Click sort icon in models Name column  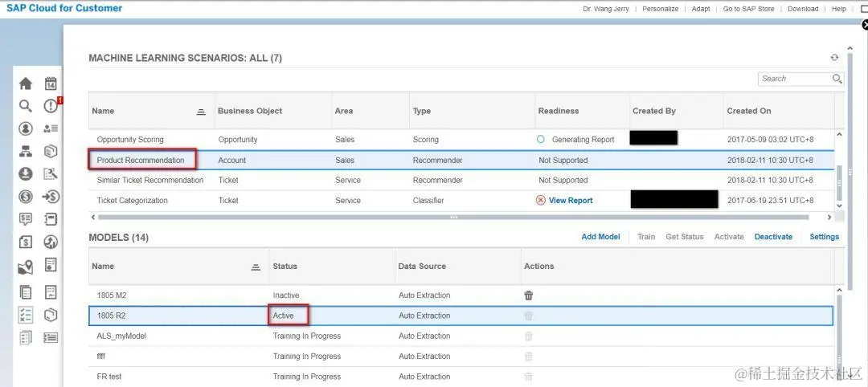pyautogui.click(x=256, y=267)
